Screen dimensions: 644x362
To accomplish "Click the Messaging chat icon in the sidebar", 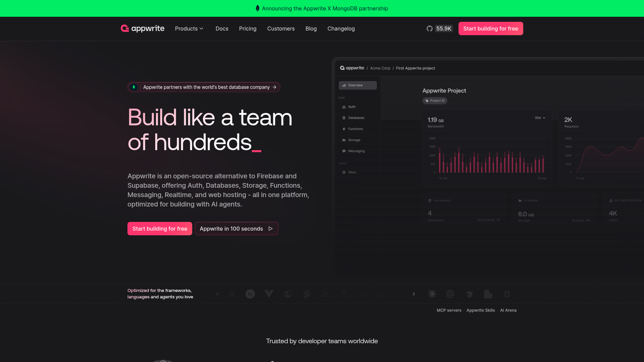I will click(344, 151).
